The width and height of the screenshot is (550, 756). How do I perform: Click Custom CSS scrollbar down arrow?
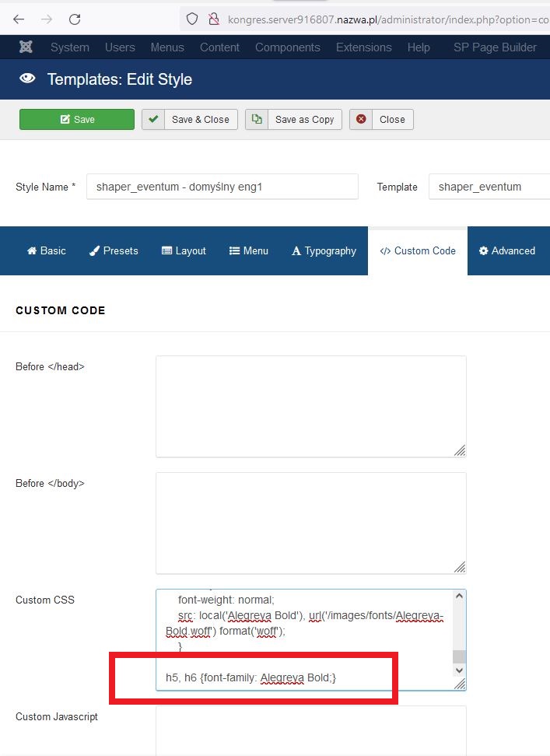[460, 670]
